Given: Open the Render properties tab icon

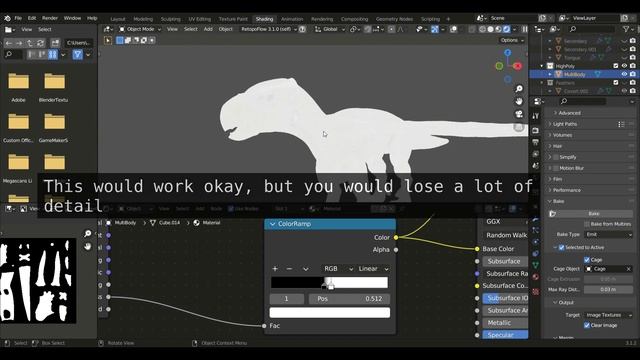Looking at the screenshot, I should pyautogui.click(x=536, y=130).
